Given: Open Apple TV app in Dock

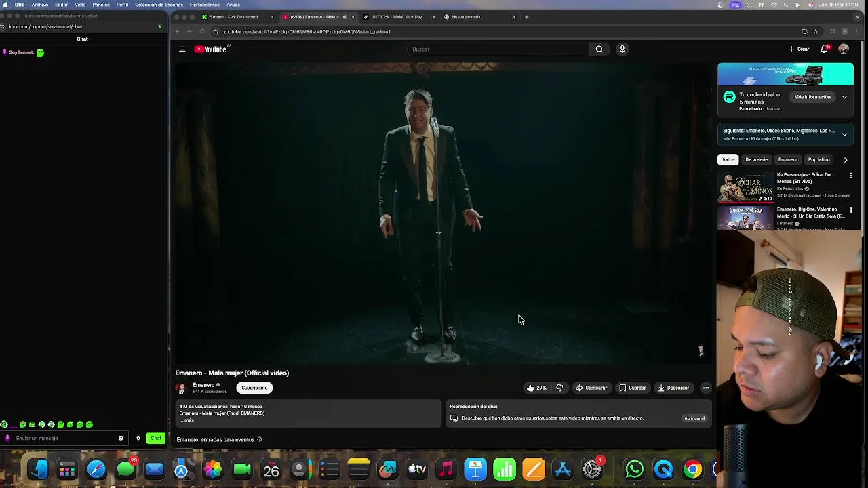Looking at the screenshot, I should pos(417,469).
